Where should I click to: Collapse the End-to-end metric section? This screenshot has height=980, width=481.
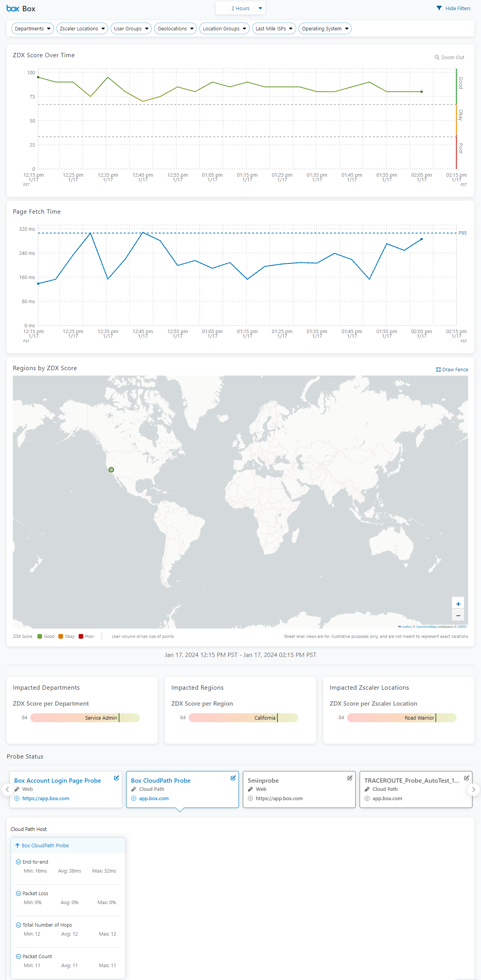coord(18,862)
